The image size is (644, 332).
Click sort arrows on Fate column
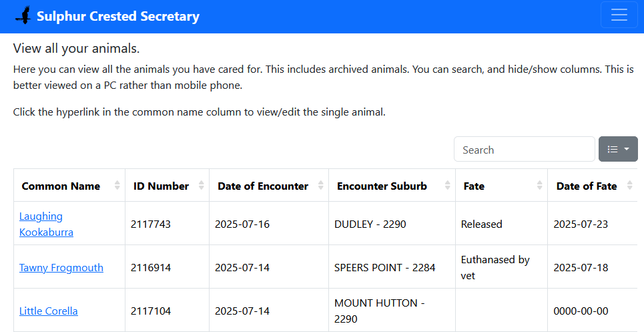point(539,186)
